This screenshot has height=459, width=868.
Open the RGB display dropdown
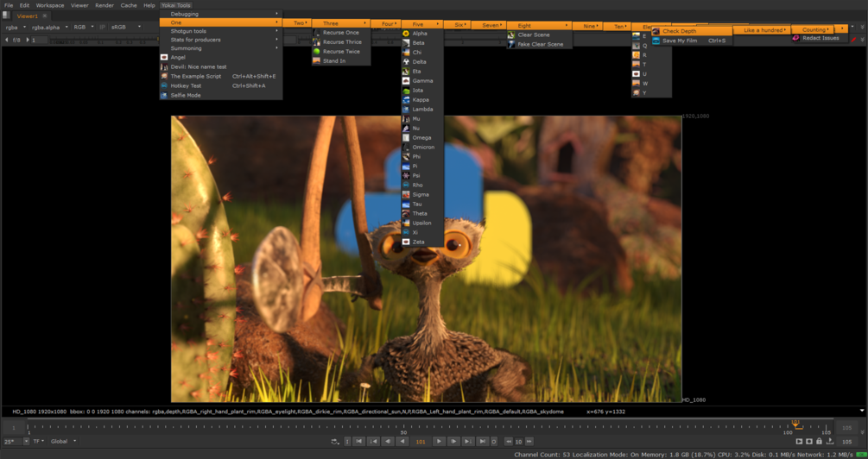[84, 27]
